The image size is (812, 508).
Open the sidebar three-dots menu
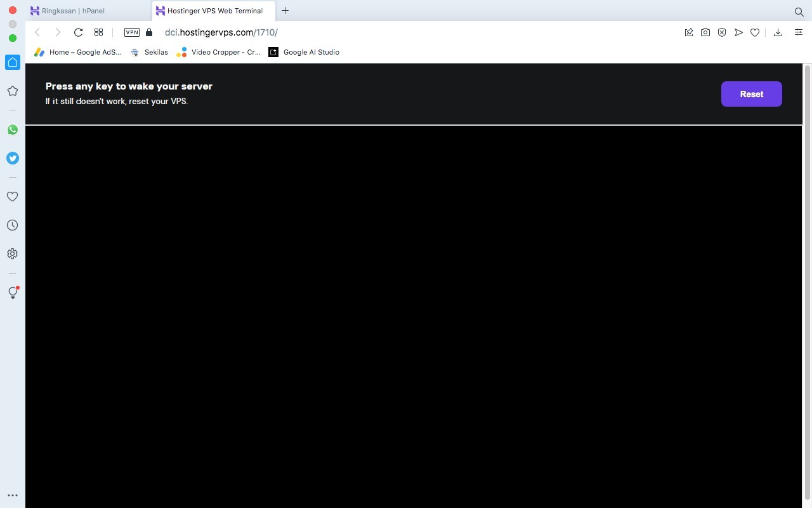coord(12,495)
